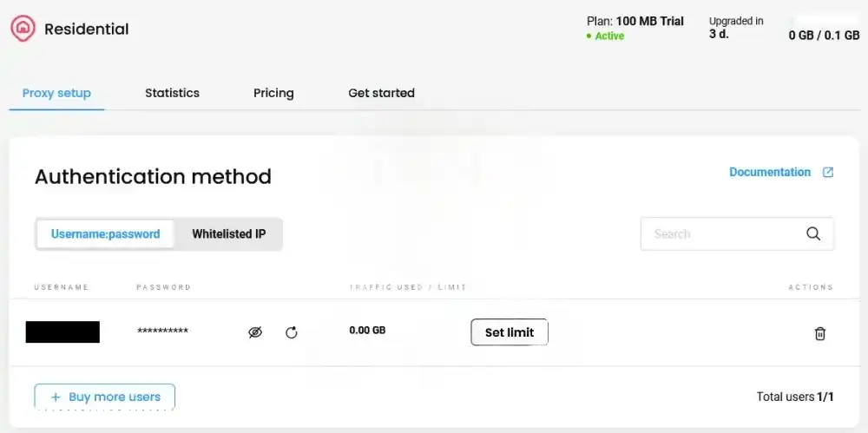Click into the Search input field
868x433 pixels.
click(x=720, y=234)
